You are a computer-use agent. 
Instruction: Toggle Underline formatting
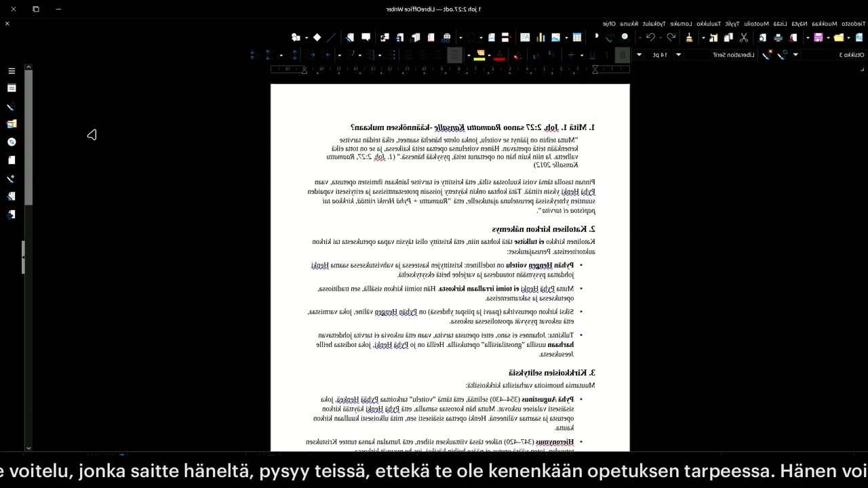[x=592, y=54]
